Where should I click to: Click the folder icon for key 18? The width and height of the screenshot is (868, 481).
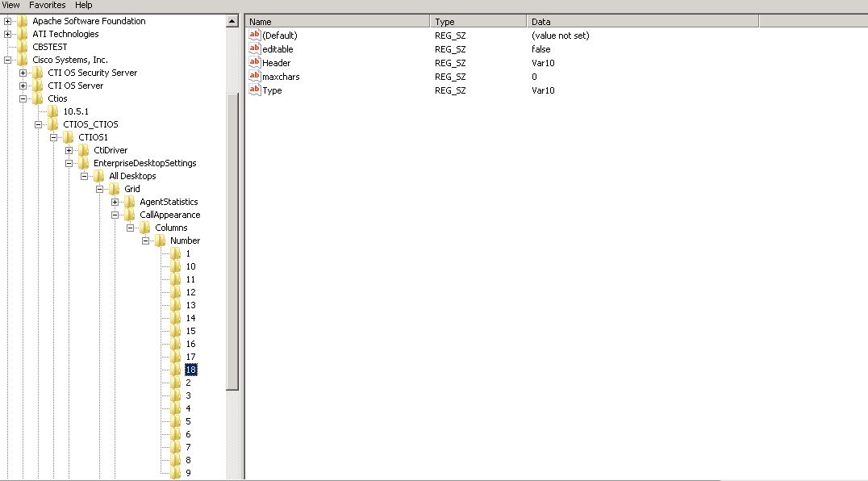point(176,370)
